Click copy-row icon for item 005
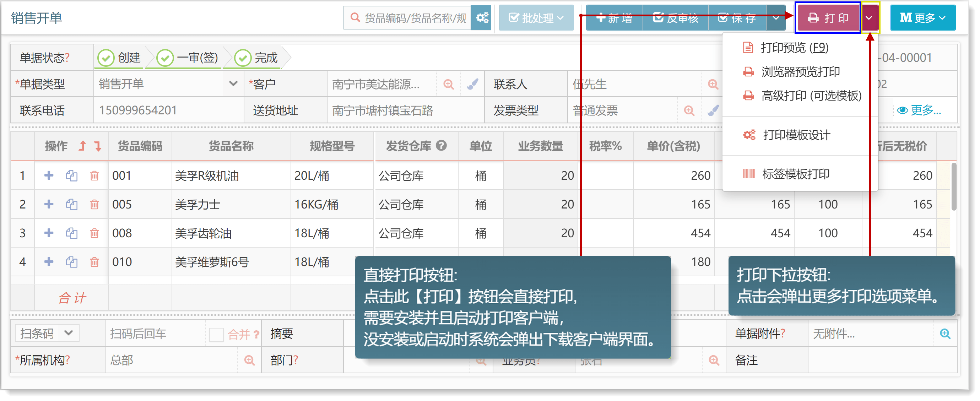 [71, 204]
